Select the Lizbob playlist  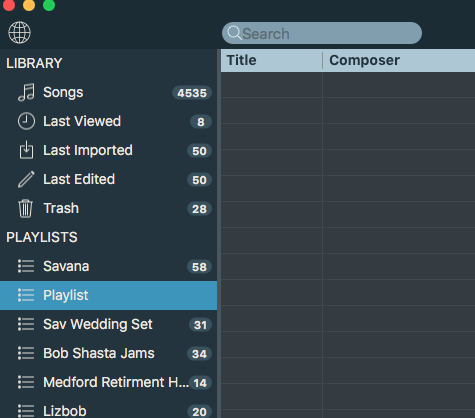(108, 411)
